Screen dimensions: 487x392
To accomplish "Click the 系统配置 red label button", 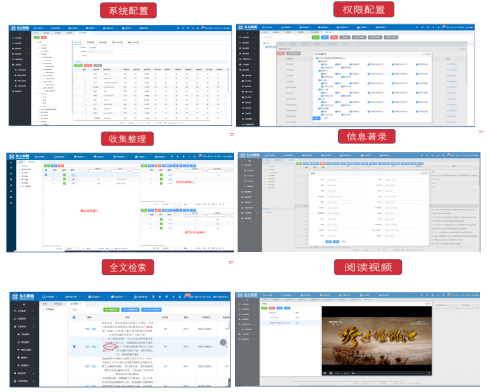I will (128, 11).
